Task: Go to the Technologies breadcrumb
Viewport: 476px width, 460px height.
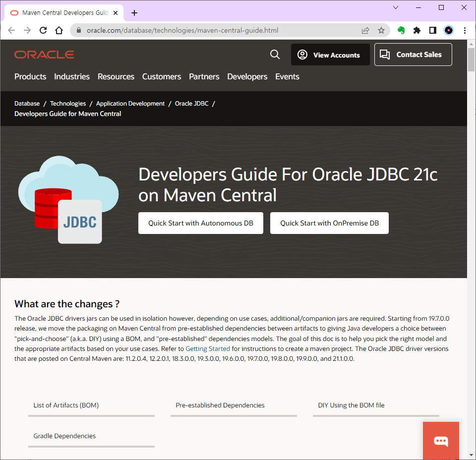Action: (68, 104)
